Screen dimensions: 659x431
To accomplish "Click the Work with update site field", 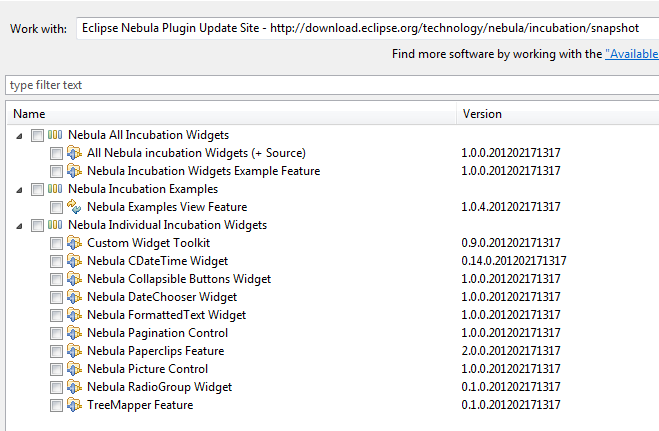I will pyautogui.click(x=365, y=28).
